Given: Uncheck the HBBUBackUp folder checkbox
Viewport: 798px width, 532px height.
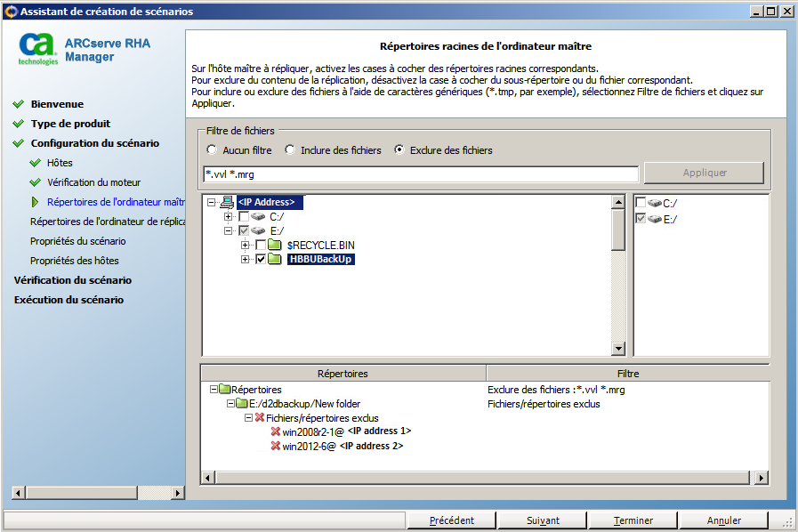Looking at the screenshot, I should [261, 260].
